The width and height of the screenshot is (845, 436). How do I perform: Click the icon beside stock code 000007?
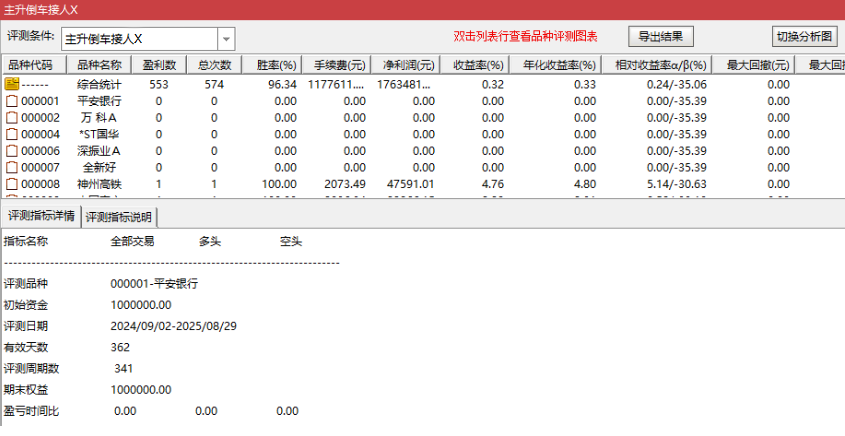click(x=12, y=168)
